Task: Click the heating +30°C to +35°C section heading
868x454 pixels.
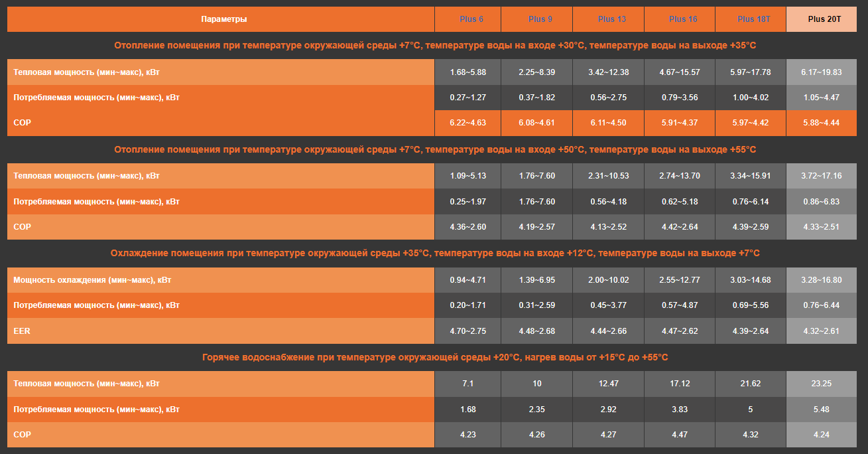Action: 434,46
